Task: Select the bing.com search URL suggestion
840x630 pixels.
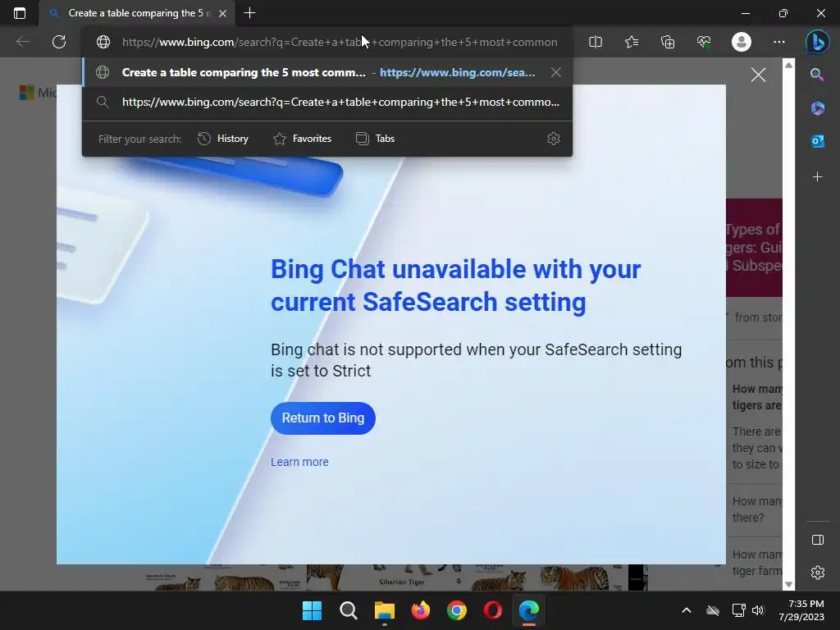Action: [326, 102]
